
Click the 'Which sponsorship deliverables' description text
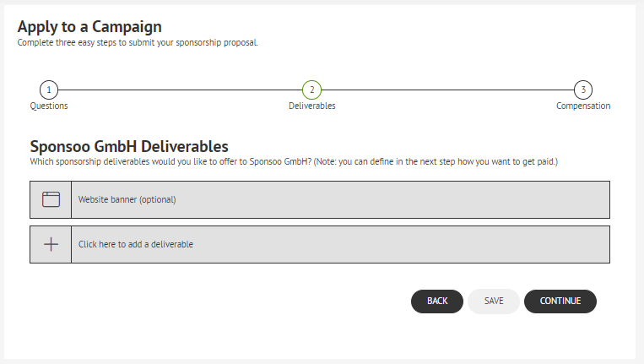[294, 162]
